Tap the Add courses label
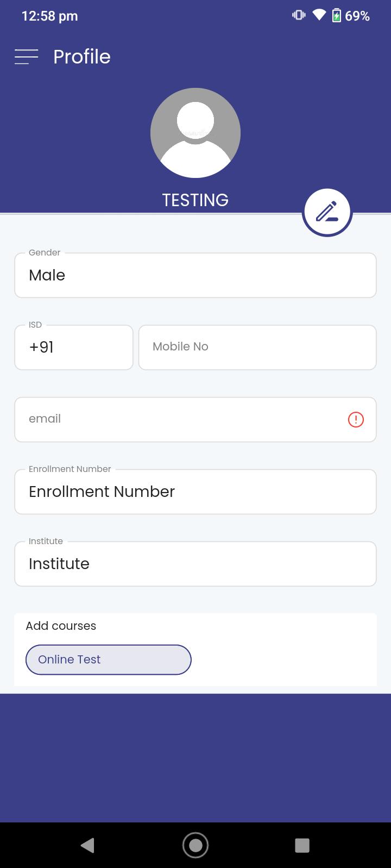The height and width of the screenshot is (868, 391). [61, 626]
